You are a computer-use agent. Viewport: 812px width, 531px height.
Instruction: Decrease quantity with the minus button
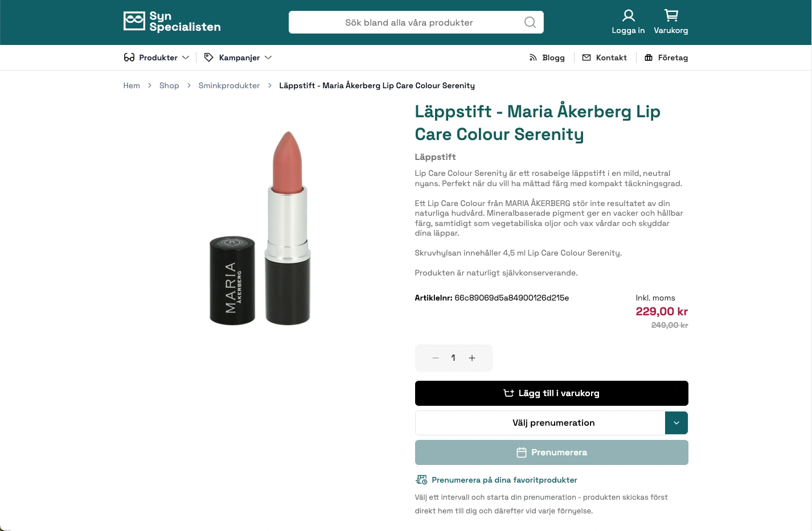click(x=436, y=358)
